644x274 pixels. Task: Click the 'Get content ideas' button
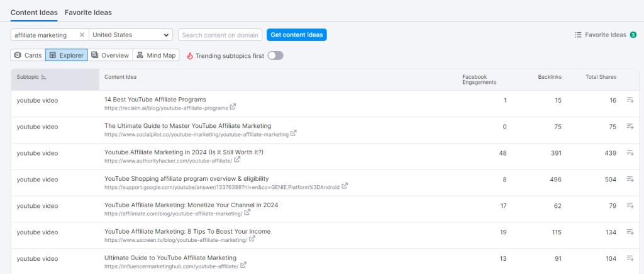(297, 35)
